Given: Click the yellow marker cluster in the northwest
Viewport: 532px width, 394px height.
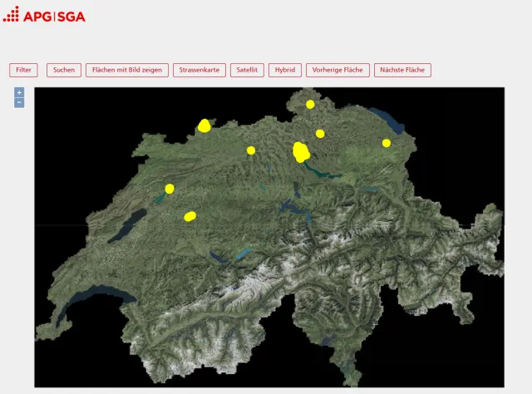Looking at the screenshot, I should click(x=204, y=126).
